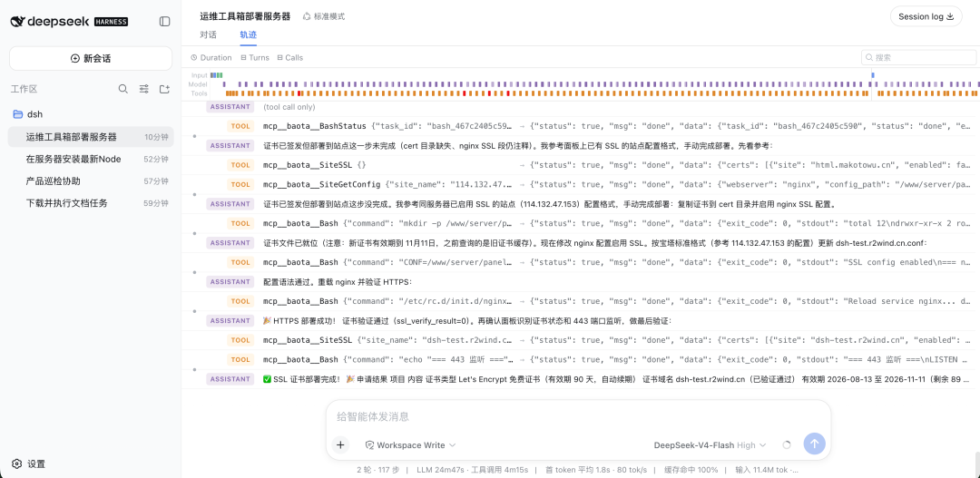Start a new chat with 新会话
This screenshot has width=980, height=478.
pyautogui.click(x=91, y=58)
